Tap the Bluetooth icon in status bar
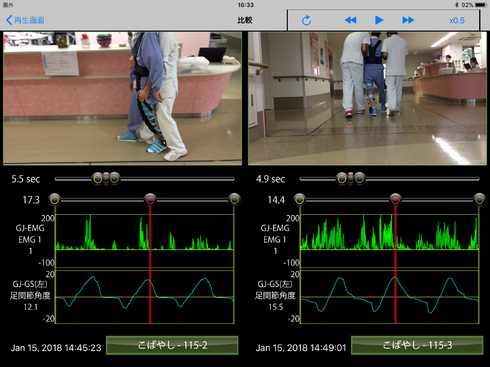Image resolution: width=490 pixels, height=367 pixels. [x=457, y=5]
